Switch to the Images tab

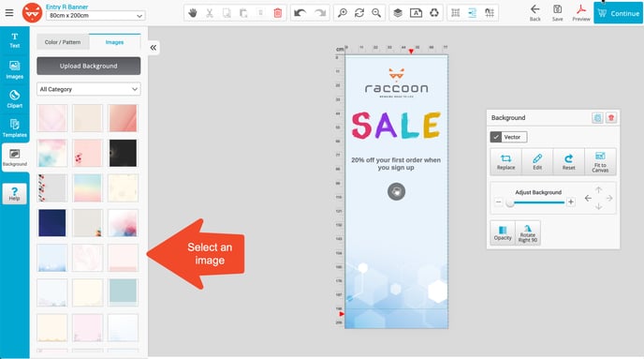click(114, 42)
